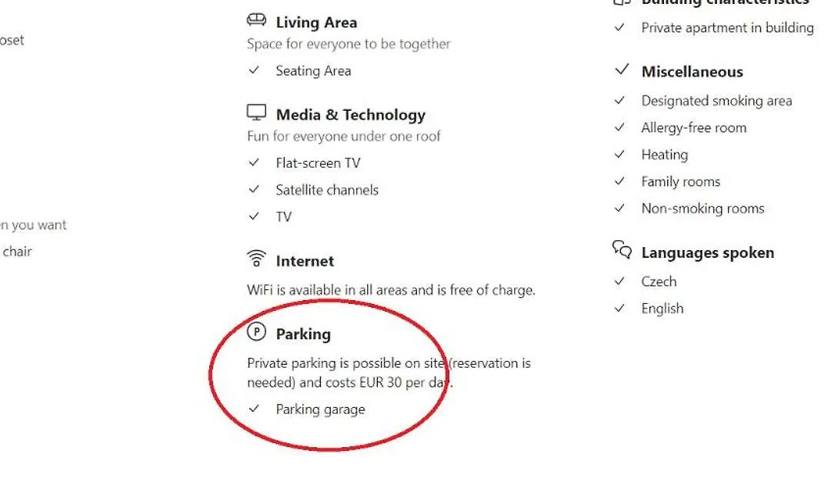Click the checkmark beside Flat-screen TV

point(254,162)
